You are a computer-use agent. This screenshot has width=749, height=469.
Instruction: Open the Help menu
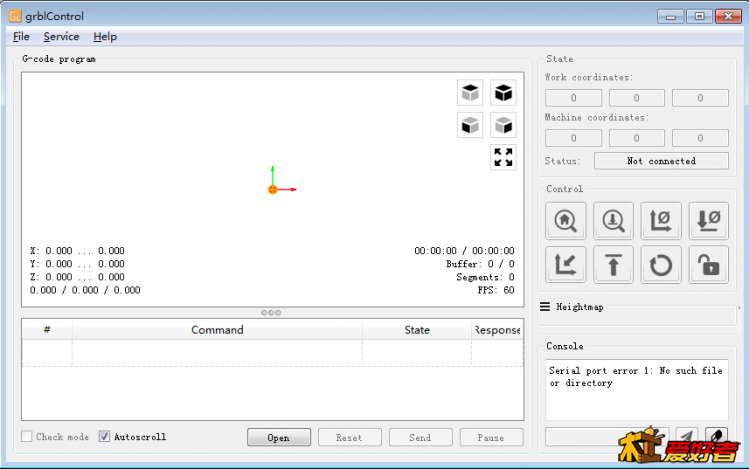click(105, 37)
